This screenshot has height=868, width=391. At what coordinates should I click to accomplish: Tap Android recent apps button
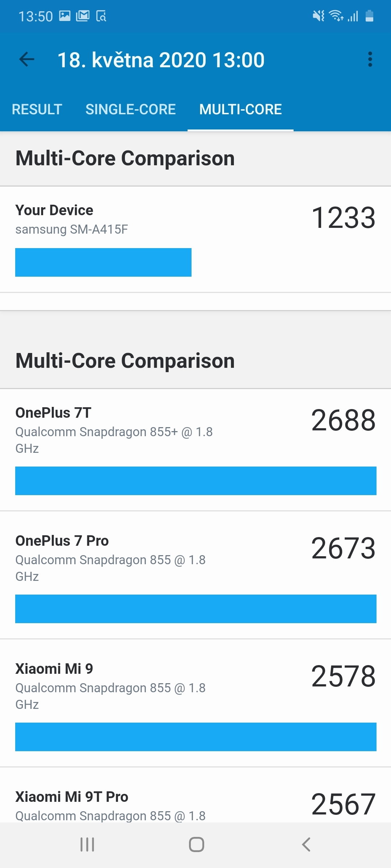tap(87, 844)
